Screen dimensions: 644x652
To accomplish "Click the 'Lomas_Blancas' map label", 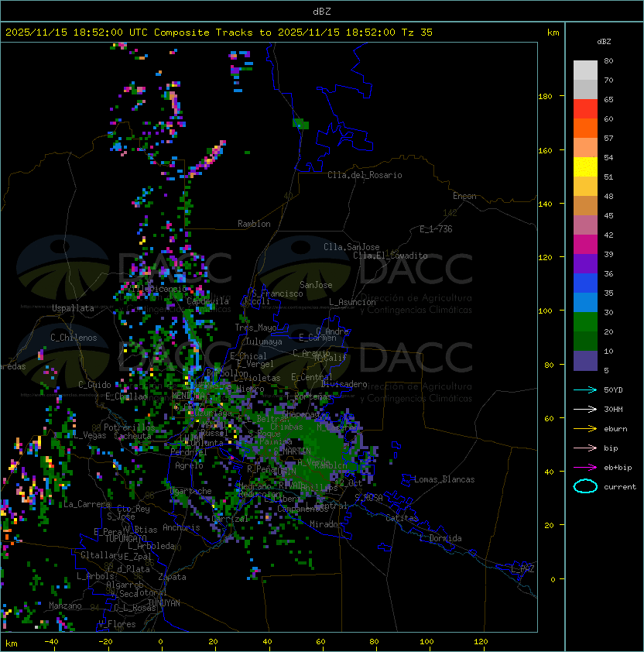I will point(444,479).
